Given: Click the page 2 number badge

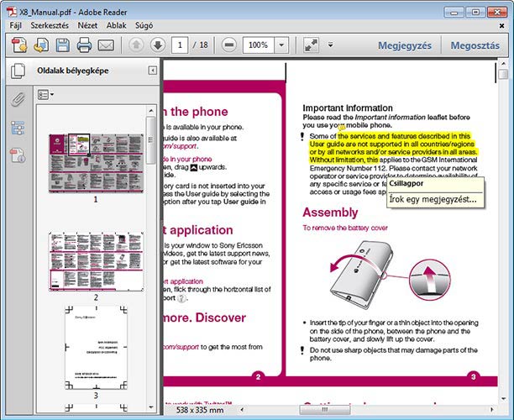Looking at the screenshot, I should [258, 376].
